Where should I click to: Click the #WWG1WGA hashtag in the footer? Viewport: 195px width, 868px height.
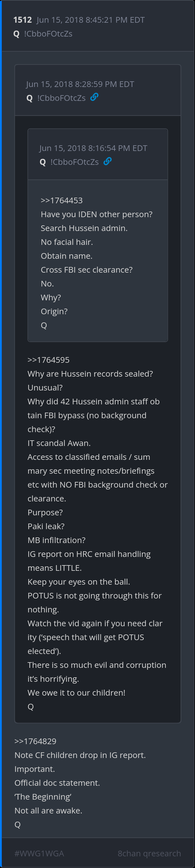click(39, 853)
